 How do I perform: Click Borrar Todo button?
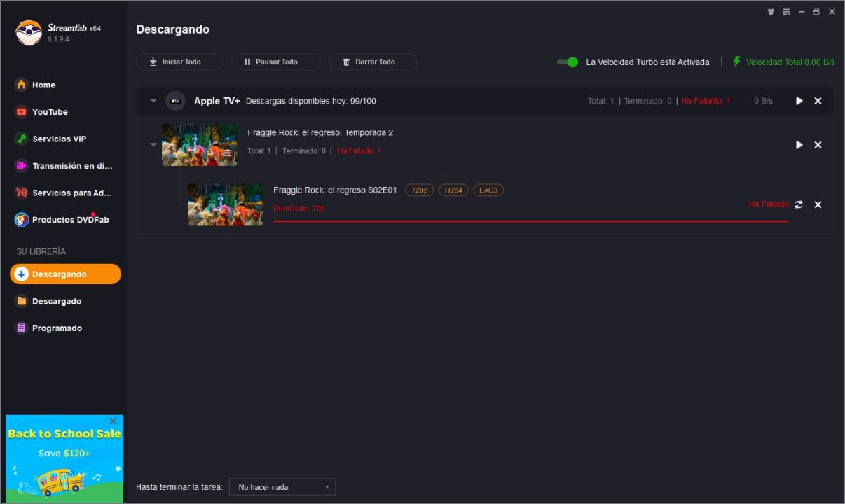(x=373, y=62)
